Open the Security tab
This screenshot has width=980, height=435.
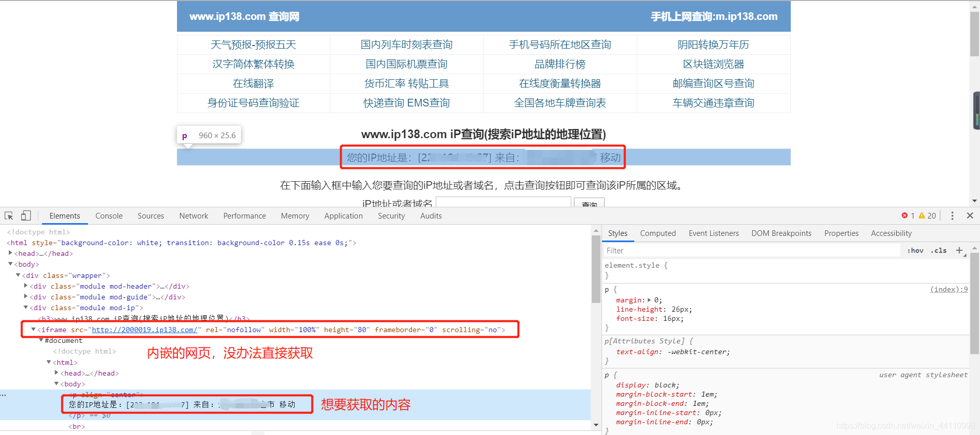coord(391,216)
